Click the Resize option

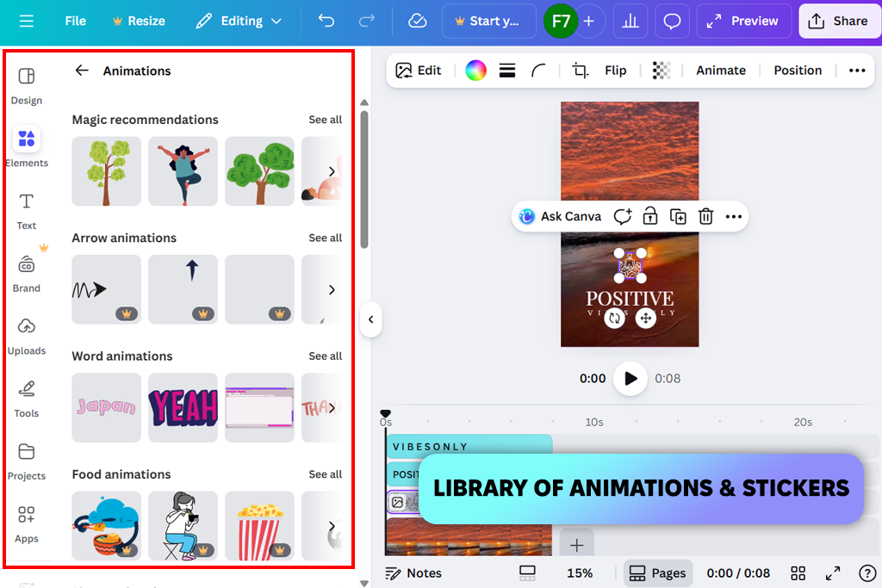[139, 22]
